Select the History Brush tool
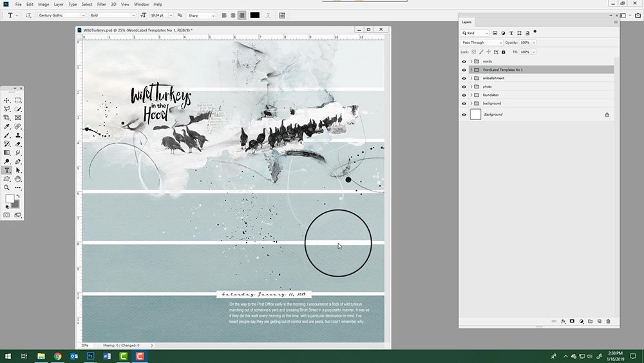Image resolution: width=644 pixels, height=363 pixels. [x=7, y=144]
